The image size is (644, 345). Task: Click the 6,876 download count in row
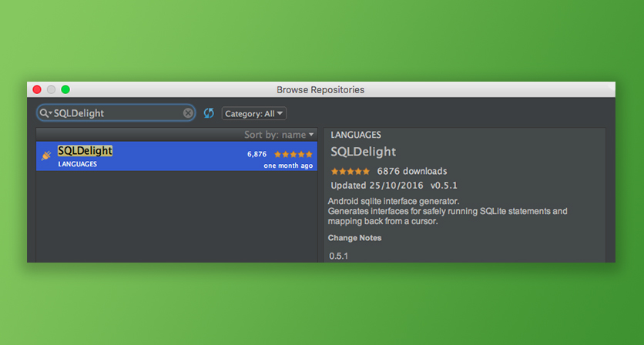click(257, 155)
